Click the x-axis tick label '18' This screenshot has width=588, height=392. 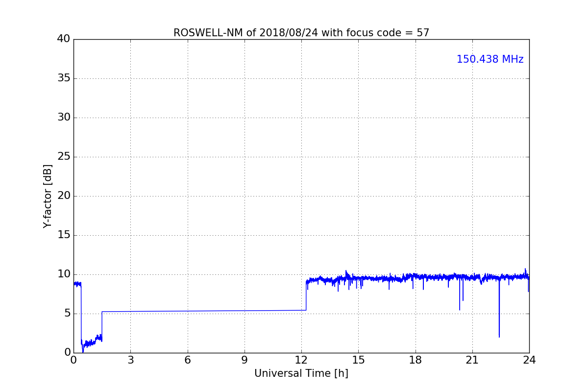pyautogui.click(x=416, y=360)
